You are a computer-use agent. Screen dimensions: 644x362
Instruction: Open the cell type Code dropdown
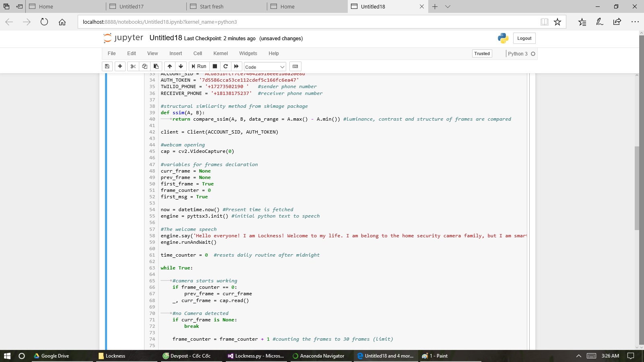265,67
